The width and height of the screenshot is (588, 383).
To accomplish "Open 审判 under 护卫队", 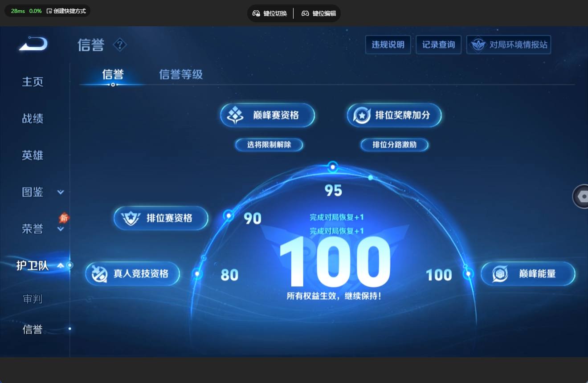I will point(33,299).
